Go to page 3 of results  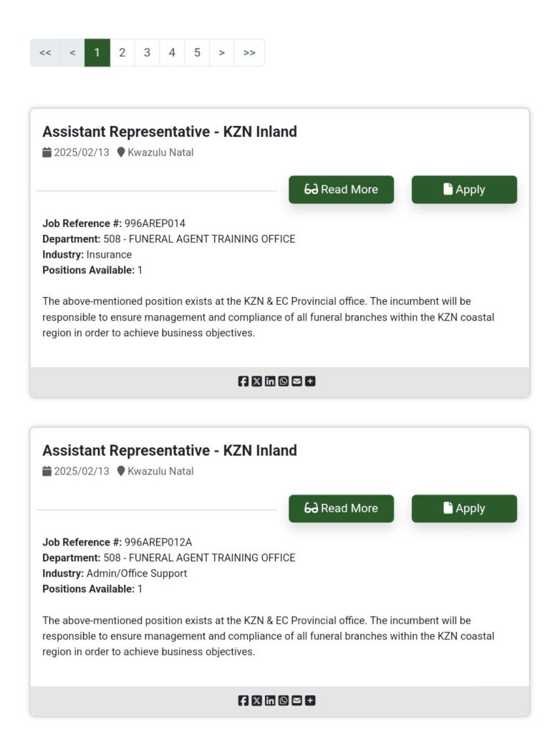(x=147, y=53)
